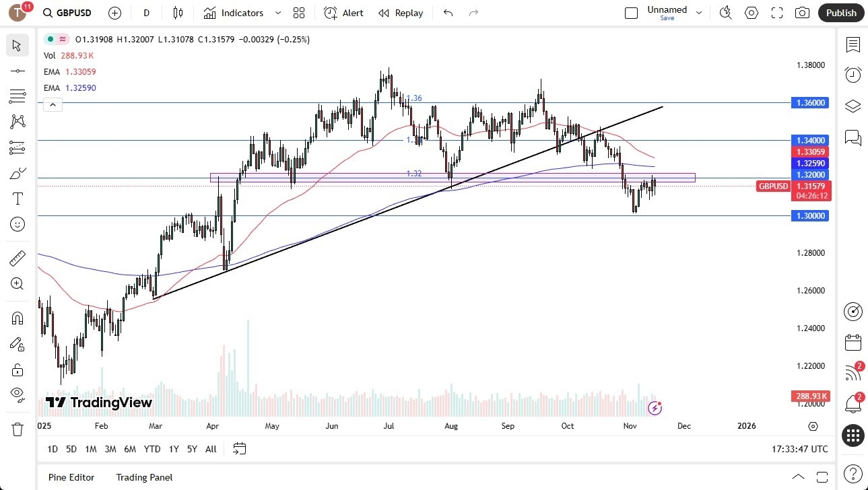Take a chart snapshot with the camera
Screen dimensions: 868x490
pyautogui.click(x=802, y=13)
